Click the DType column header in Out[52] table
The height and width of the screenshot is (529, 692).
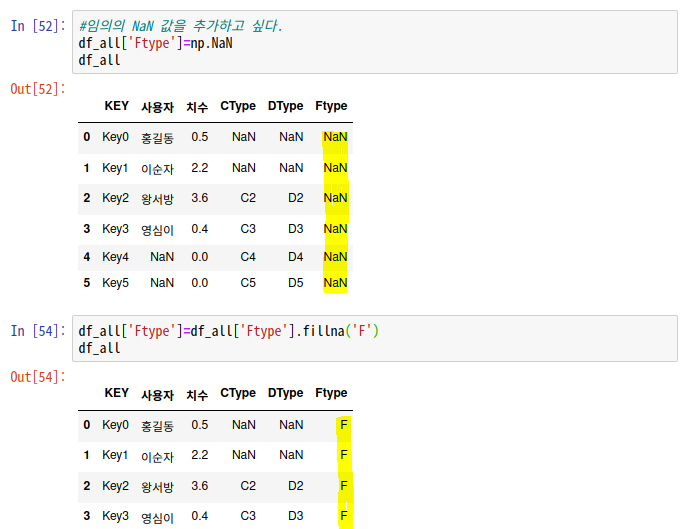click(x=286, y=106)
